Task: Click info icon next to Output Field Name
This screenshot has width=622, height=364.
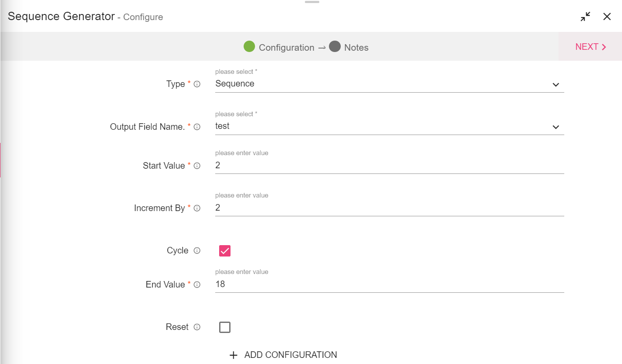Action: 197,127
